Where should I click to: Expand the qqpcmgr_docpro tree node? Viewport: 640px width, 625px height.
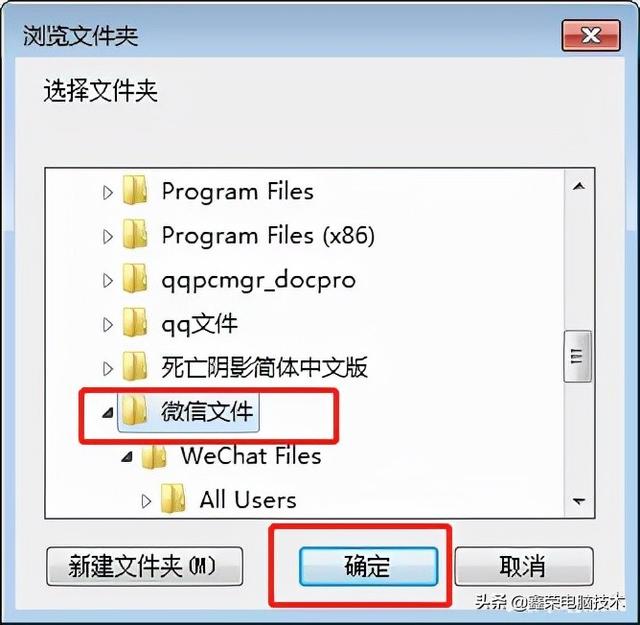108,280
